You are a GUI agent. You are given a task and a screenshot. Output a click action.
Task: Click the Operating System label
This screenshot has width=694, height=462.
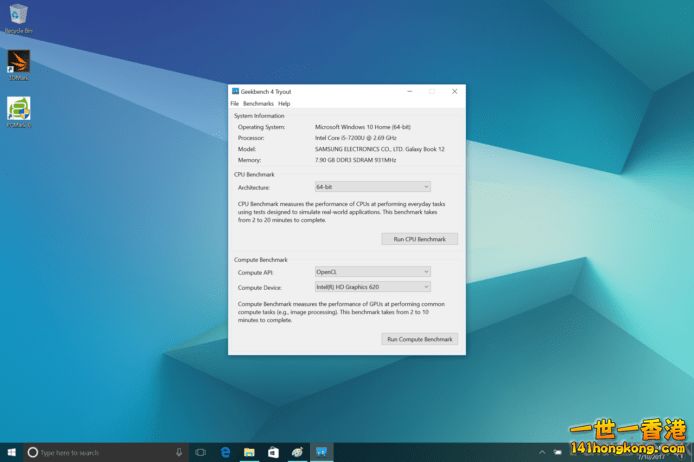coord(261,127)
